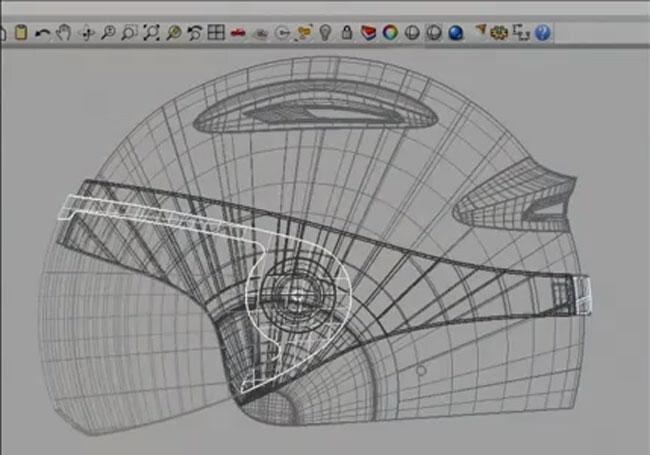Undo the last view change
Screen dimensions: 650x455
click(x=194, y=33)
